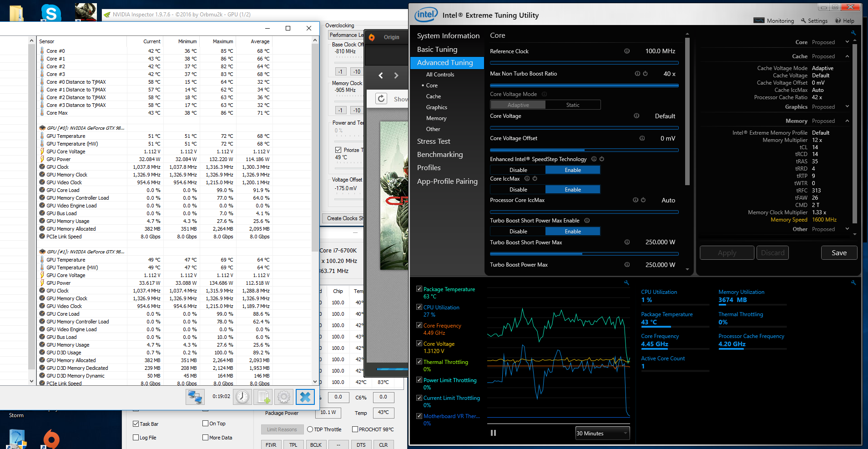
Task: Click power icon beside Max Non Turbo Boost Ratio
Action: click(x=645, y=73)
